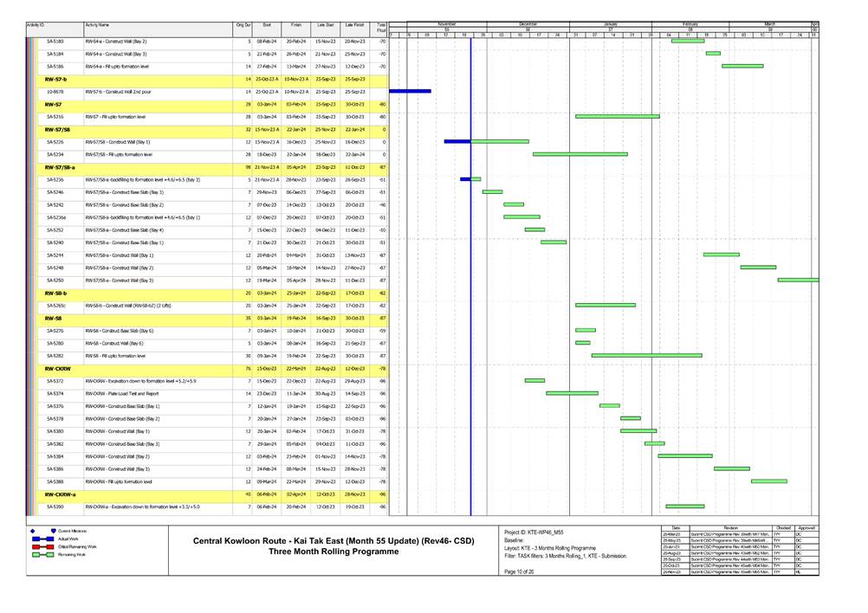The height and width of the screenshot is (613, 868).
Task: Click the Gantt bar for SA-5282 fill activity
Action: (646, 355)
